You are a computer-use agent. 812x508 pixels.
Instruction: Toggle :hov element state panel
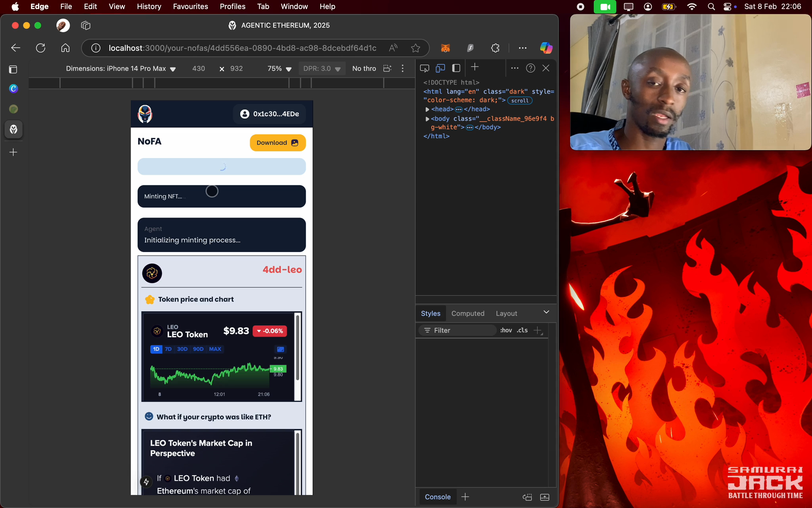click(x=506, y=330)
